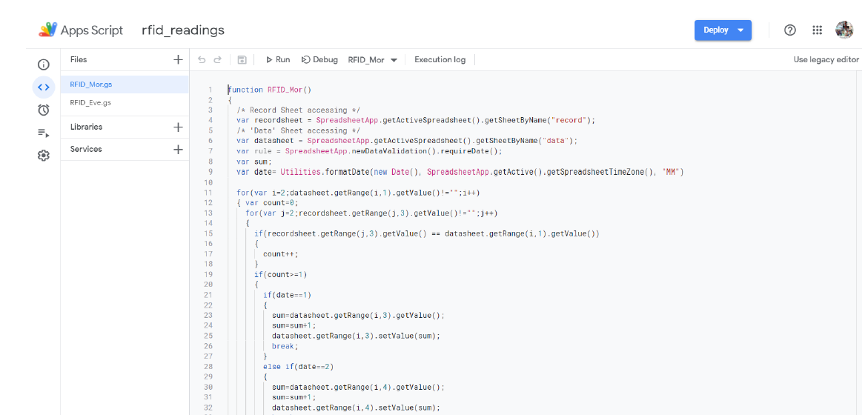Switch to legacy editor
868x415 pixels.
[826, 60]
